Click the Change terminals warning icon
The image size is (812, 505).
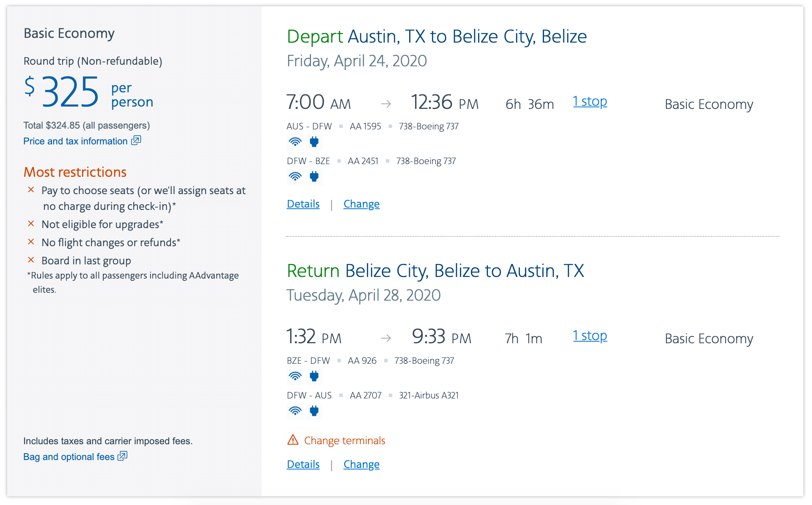tap(293, 440)
